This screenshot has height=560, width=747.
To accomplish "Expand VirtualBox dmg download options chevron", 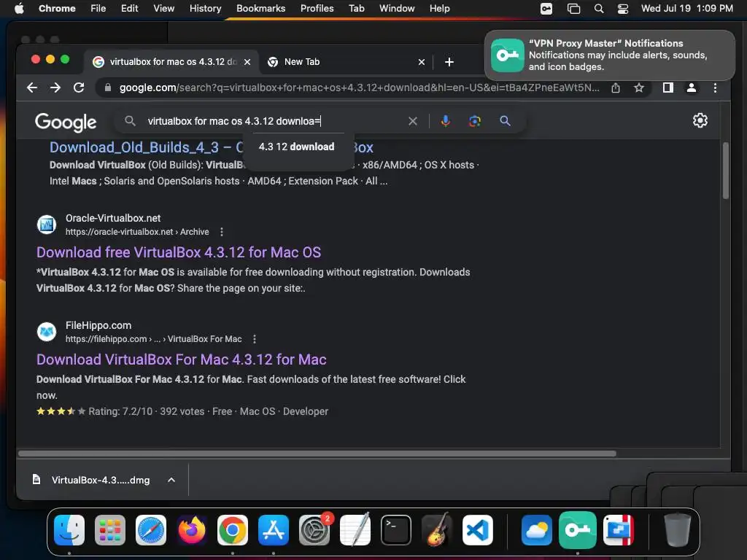I will coord(171,480).
